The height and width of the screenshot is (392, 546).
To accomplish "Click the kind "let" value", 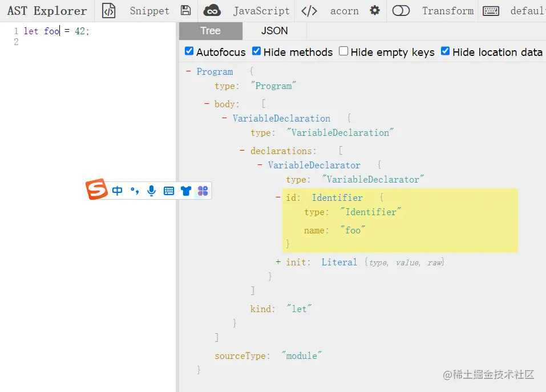I will pos(299,309).
